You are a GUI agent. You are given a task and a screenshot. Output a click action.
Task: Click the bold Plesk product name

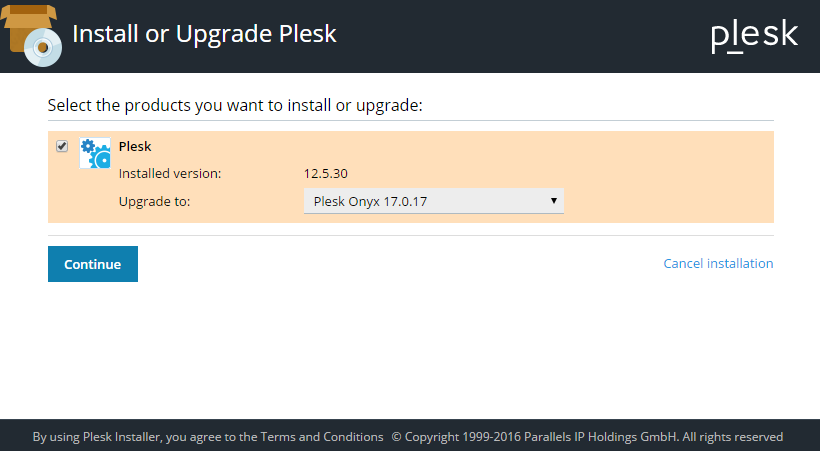(135, 146)
